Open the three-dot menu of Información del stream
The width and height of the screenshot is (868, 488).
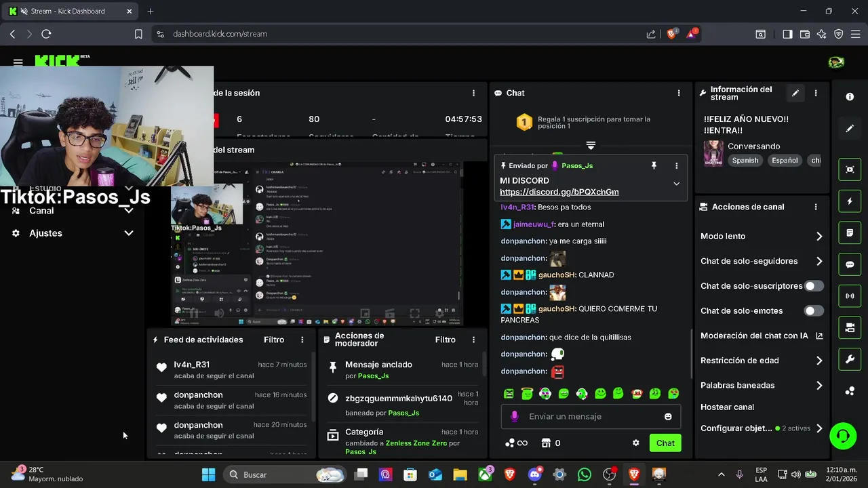click(x=816, y=93)
